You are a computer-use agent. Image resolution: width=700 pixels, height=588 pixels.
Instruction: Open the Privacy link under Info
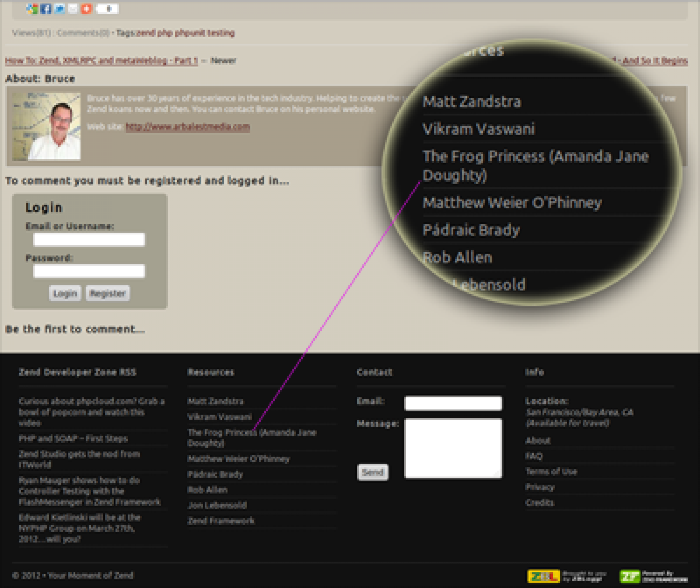(540, 487)
